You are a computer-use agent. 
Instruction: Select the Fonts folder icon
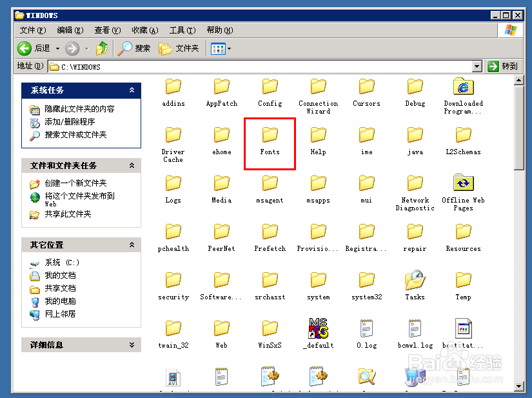click(270, 135)
